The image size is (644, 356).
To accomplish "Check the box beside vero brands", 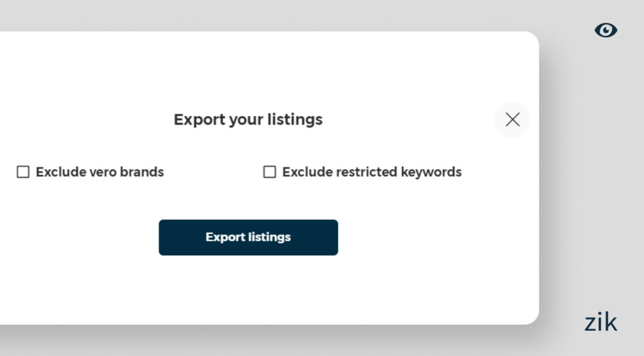I will coord(23,172).
